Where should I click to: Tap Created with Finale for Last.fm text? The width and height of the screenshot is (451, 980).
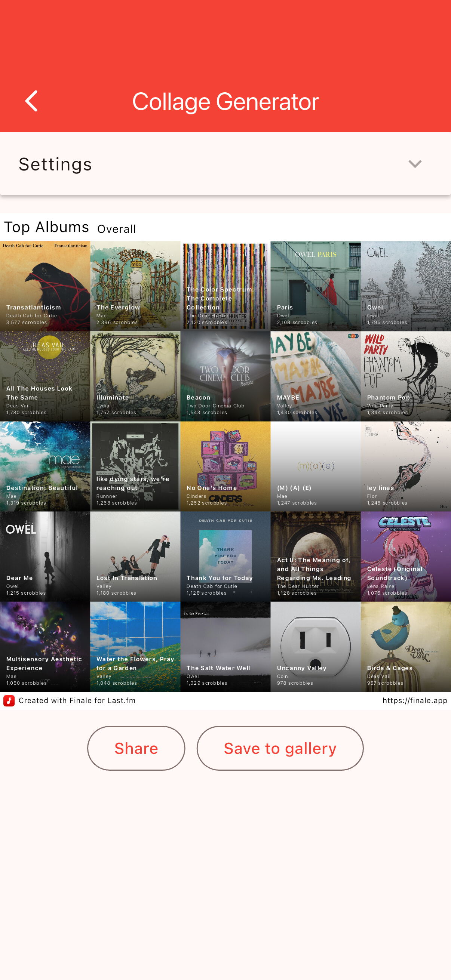(x=77, y=700)
